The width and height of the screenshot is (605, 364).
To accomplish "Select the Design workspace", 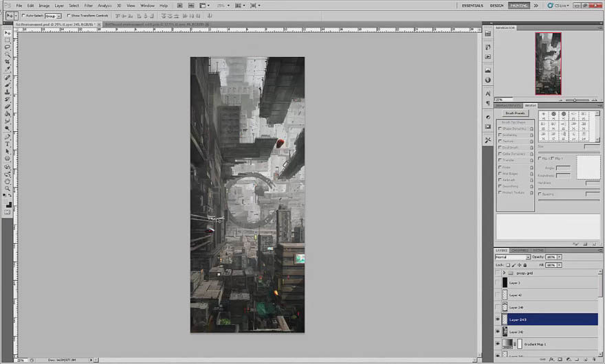I will point(496,5).
